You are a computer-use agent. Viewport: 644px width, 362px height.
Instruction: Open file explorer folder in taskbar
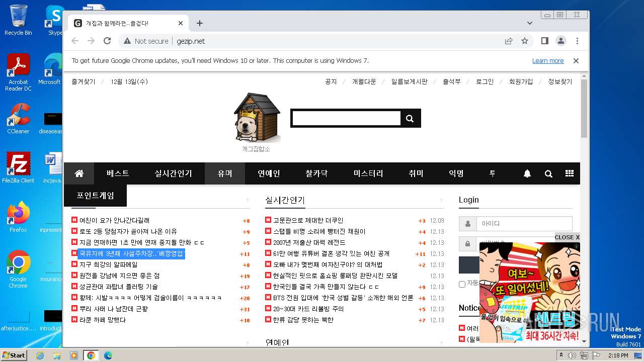coord(57,355)
